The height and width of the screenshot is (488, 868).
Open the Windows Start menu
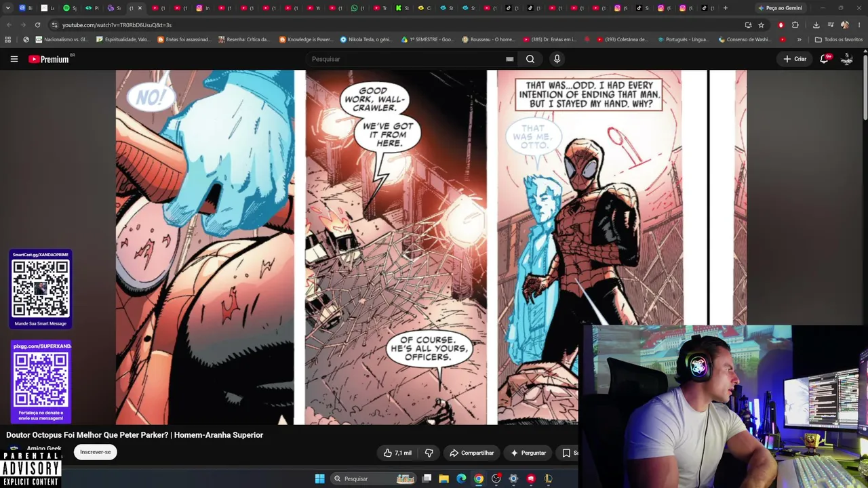pyautogui.click(x=319, y=479)
